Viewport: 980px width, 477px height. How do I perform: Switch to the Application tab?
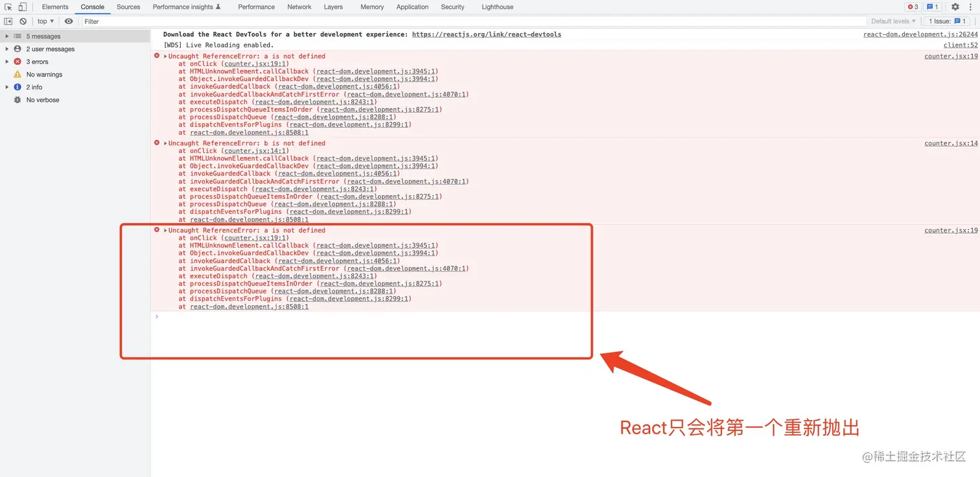412,6
